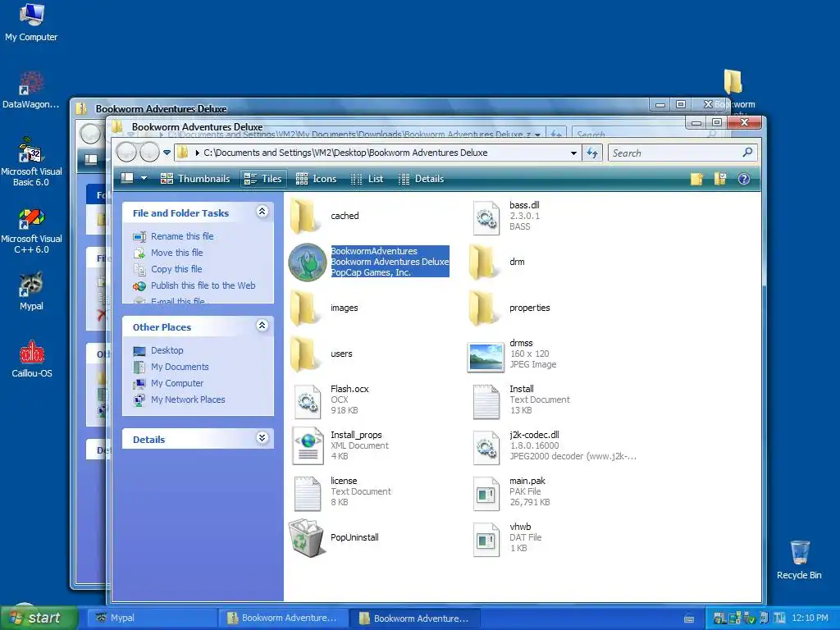This screenshot has height=630, width=840.
Task: Click the pane layout toolbar icon
Action: (127, 178)
